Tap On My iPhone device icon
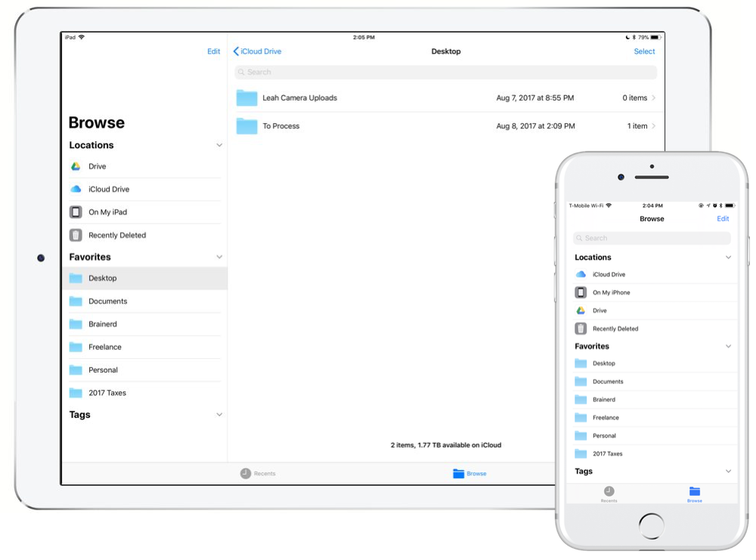 581,292
